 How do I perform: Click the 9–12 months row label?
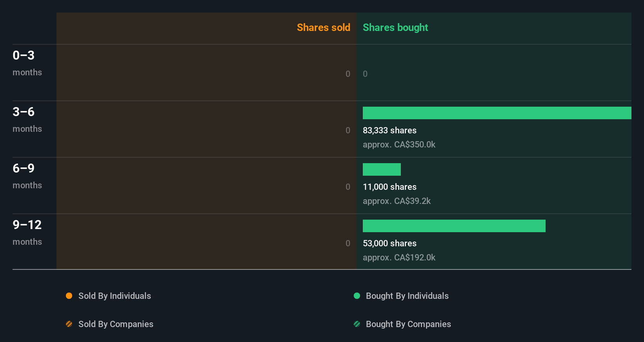pyautogui.click(x=27, y=233)
